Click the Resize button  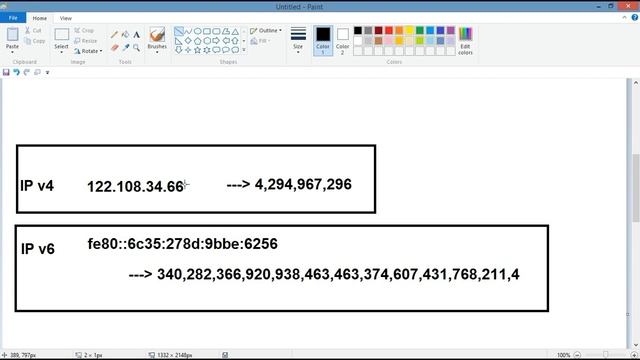coord(86,41)
